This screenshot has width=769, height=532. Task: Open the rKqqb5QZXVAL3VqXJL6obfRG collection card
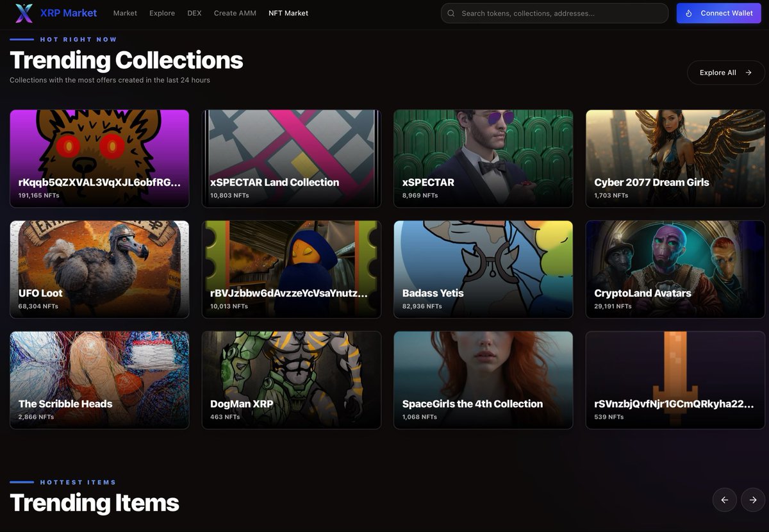click(x=99, y=158)
